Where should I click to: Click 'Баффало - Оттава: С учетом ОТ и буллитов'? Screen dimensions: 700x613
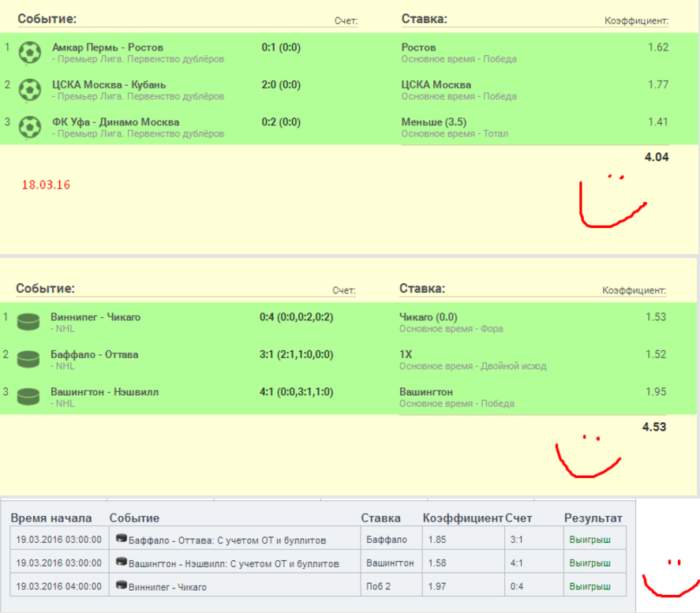tap(227, 540)
